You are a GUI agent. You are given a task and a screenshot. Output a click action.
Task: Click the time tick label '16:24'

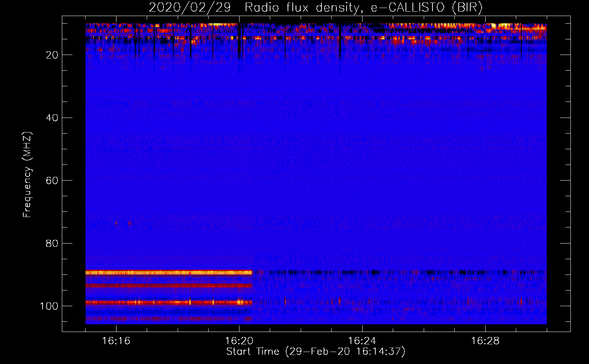click(362, 341)
